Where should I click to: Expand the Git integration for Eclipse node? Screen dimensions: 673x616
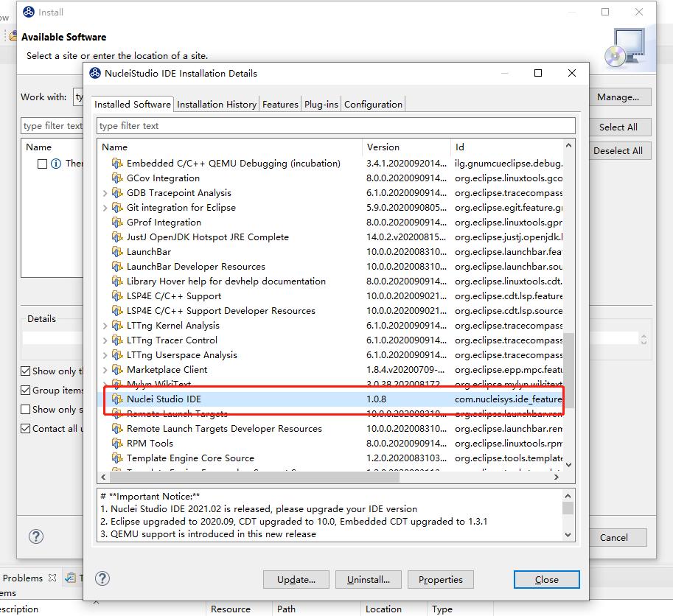[x=105, y=208]
